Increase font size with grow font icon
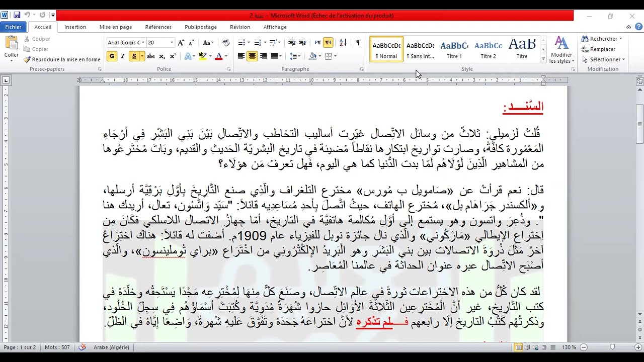Image resolution: width=644 pixels, height=362 pixels. [x=181, y=43]
